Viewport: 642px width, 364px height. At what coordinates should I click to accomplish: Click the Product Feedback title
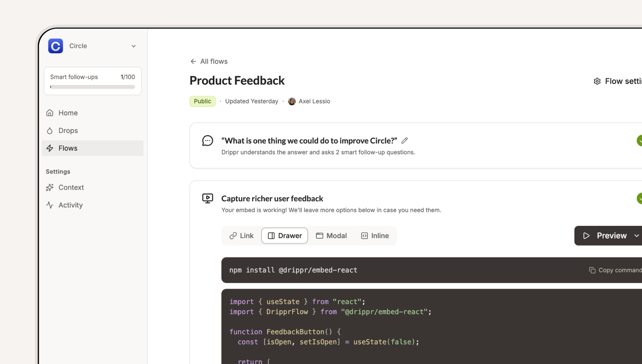(x=237, y=81)
